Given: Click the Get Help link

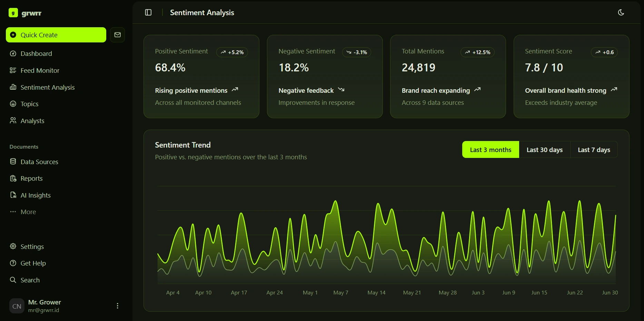Looking at the screenshot, I should [33, 263].
